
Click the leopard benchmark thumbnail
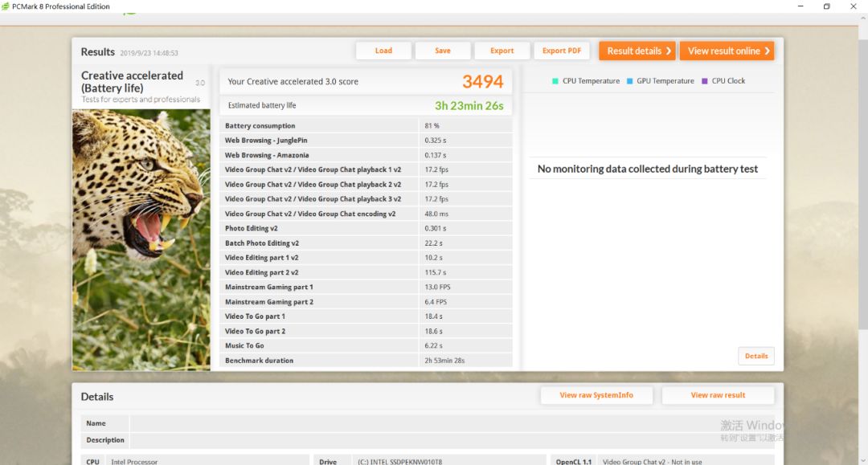click(141, 239)
